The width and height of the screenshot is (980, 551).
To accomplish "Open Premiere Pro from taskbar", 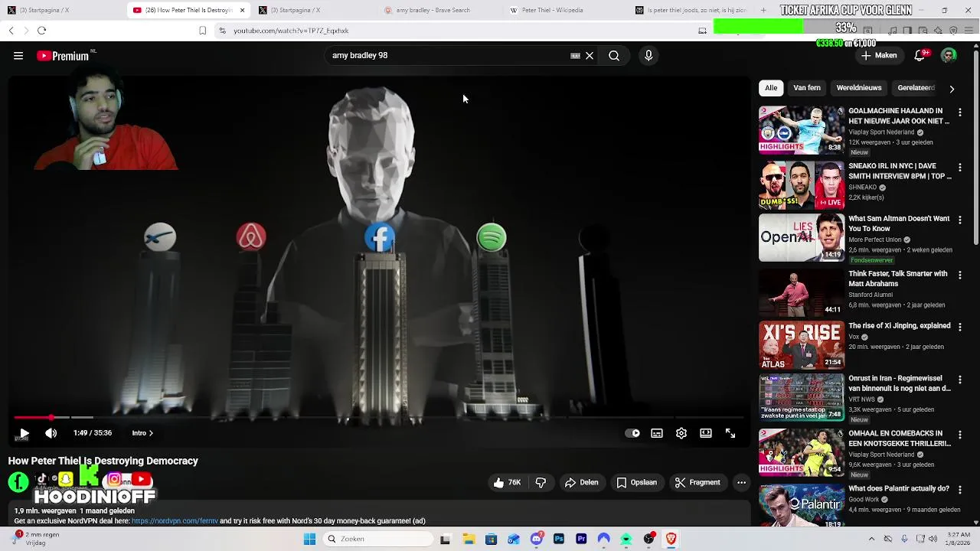I will click(x=581, y=539).
